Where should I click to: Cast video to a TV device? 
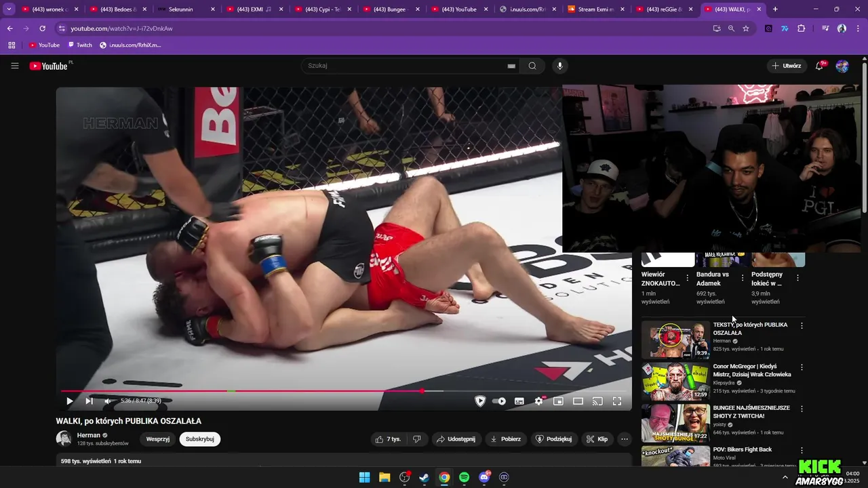pos(597,401)
